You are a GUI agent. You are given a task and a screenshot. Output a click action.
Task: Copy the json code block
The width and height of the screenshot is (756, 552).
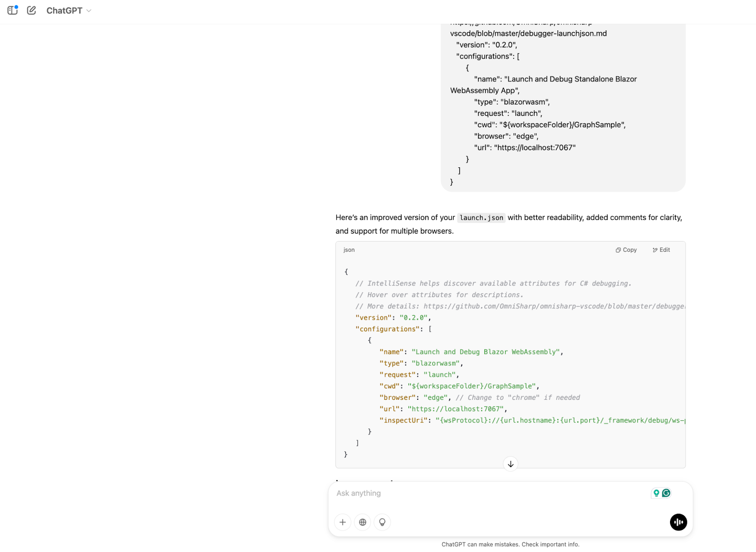[x=626, y=250]
